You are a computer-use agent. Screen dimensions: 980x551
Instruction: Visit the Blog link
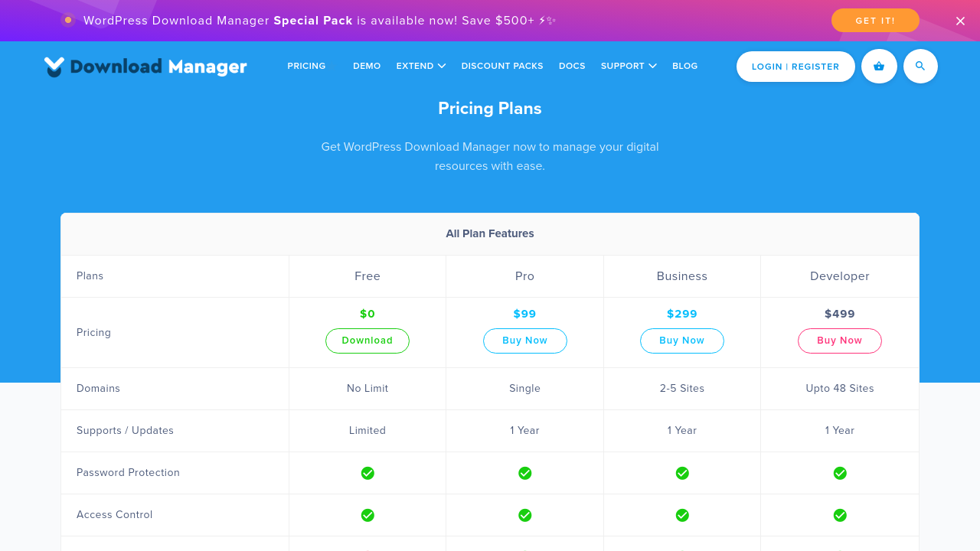pos(685,67)
